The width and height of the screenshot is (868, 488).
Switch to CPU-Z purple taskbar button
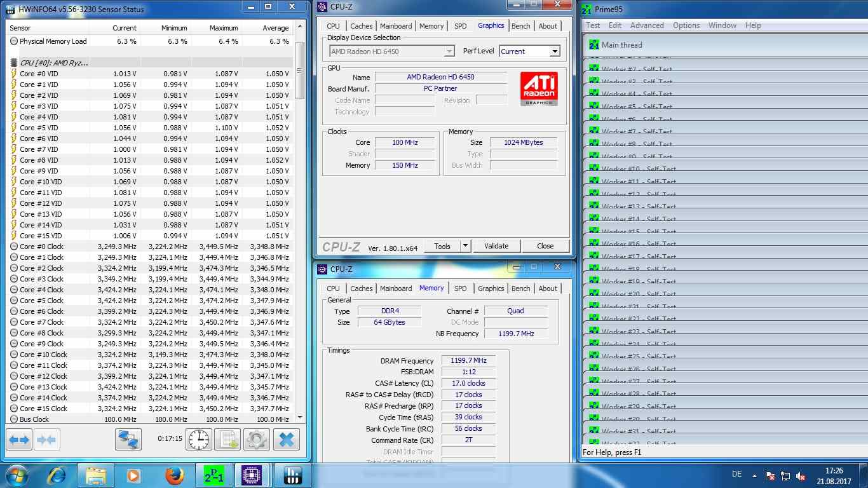tap(253, 475)
